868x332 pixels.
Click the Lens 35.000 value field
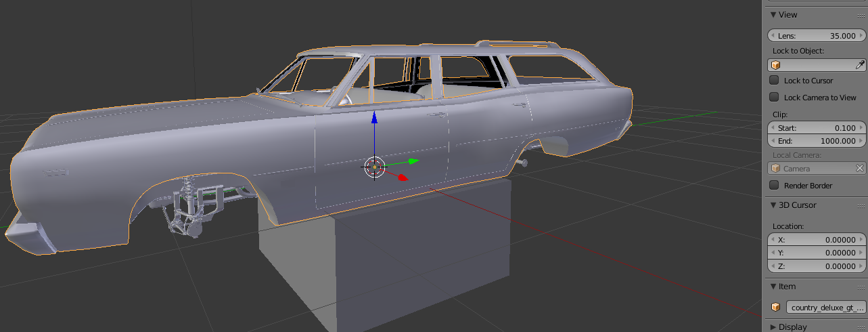817,35
